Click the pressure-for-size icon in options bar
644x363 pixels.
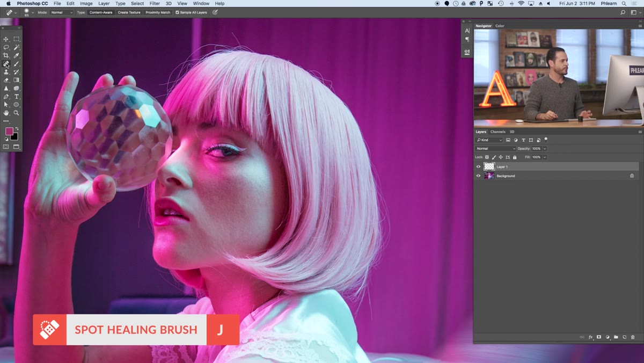coord(215,12)
